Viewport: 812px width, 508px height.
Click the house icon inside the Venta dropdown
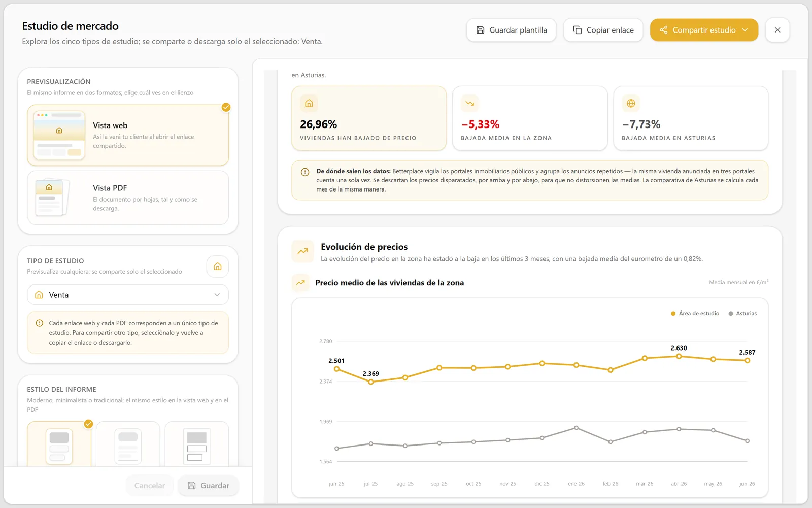pyautogui.click(x=39, y=295)
